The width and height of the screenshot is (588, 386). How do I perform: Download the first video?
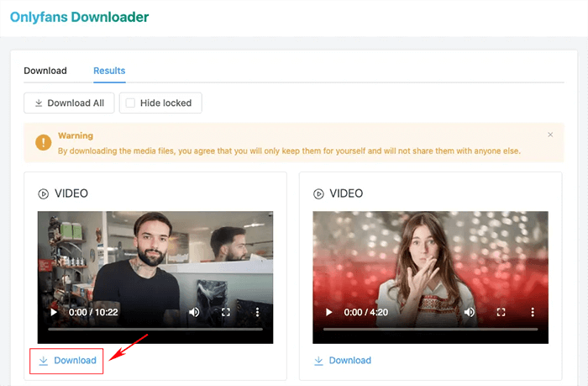pos(67,361)
